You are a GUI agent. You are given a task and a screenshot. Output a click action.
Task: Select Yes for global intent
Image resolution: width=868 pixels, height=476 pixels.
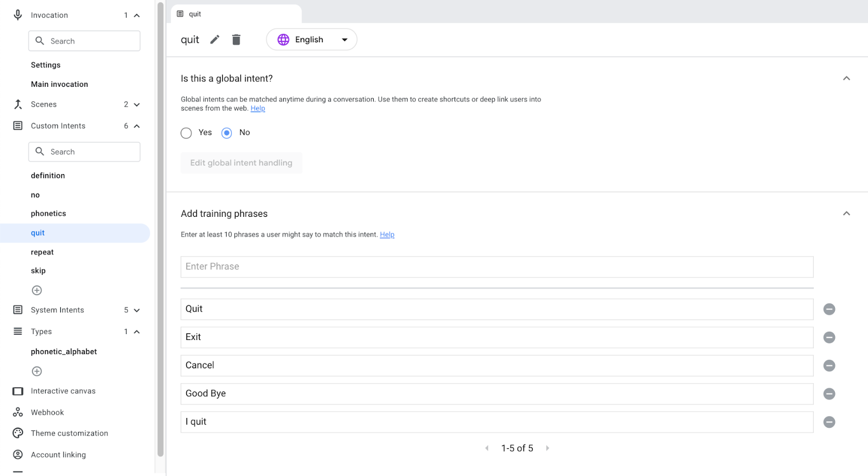coord(186,133)
